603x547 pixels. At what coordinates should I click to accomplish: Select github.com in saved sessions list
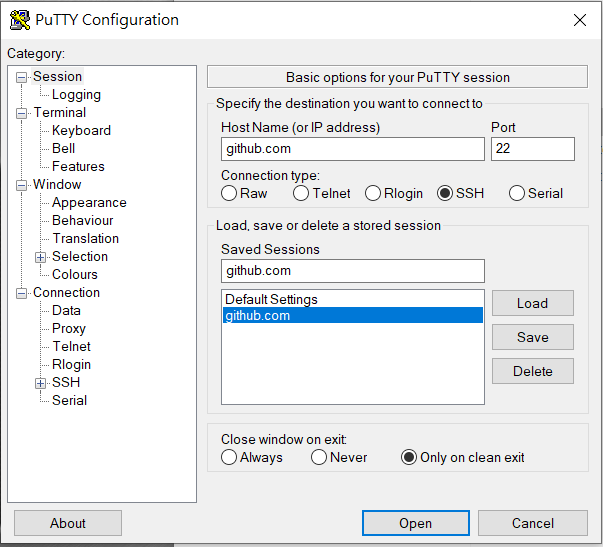coord(353,315)
